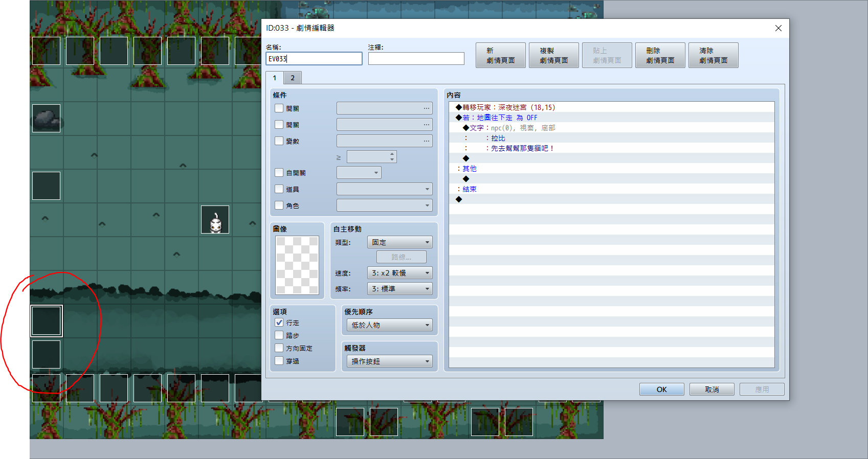Viewport: 868px width, 459px height.
Task: Cancel the dialog with 取消
Action: click(x=712, y=389)
